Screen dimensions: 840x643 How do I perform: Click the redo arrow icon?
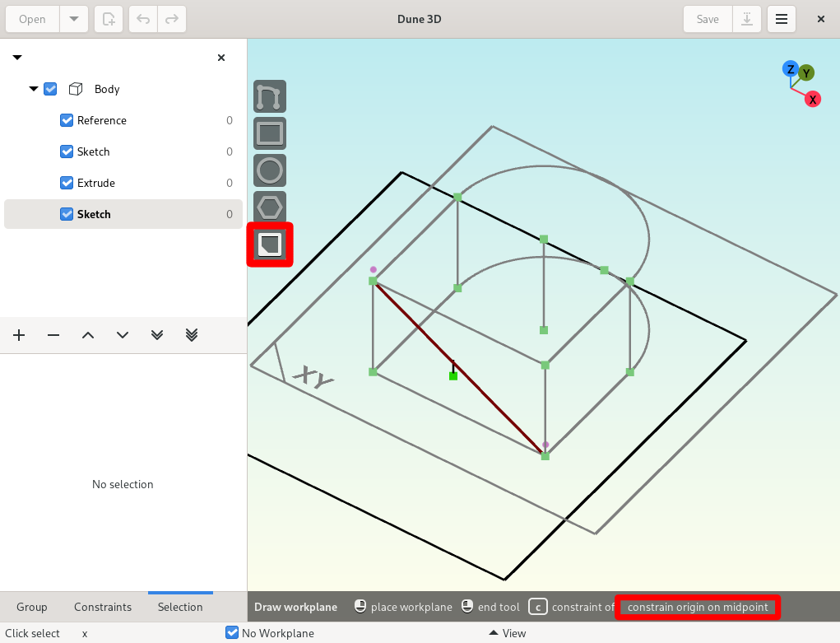tap(171, 19)
